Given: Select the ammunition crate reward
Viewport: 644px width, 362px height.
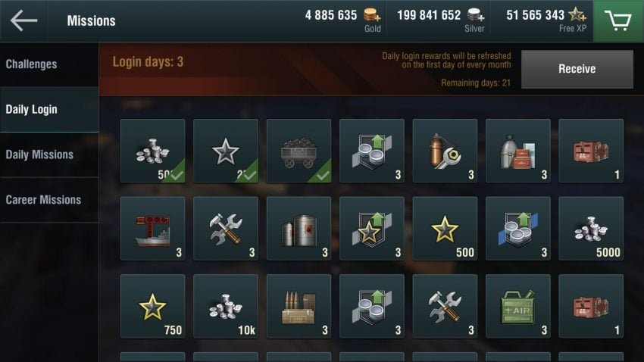Looking at the screenshot, I should tap(299, 306).
